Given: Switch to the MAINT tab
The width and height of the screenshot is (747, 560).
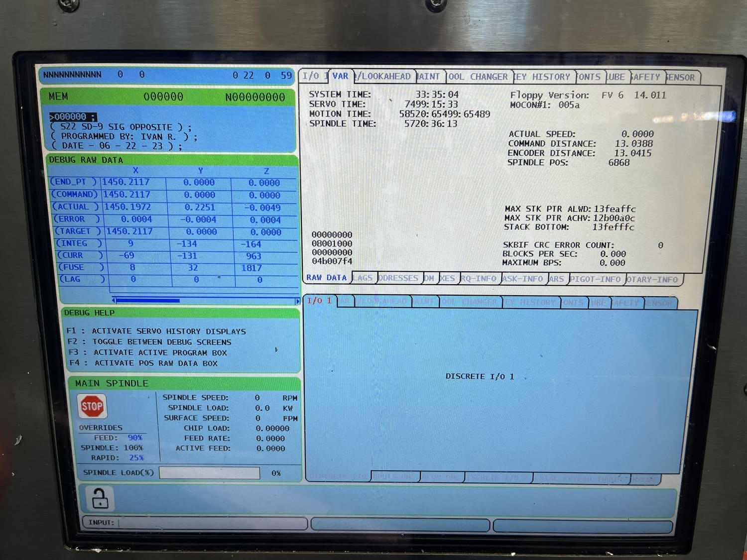Looking at the screenshot, I should [430, 77].
